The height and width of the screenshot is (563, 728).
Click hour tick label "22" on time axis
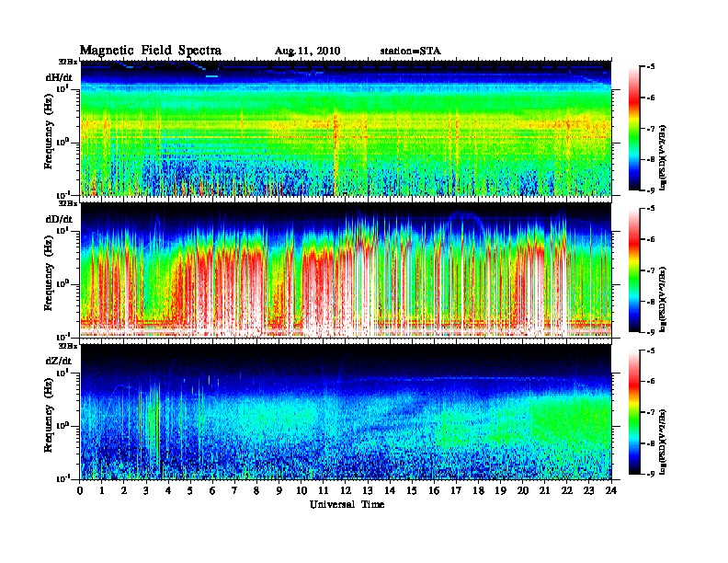point(566,490)
